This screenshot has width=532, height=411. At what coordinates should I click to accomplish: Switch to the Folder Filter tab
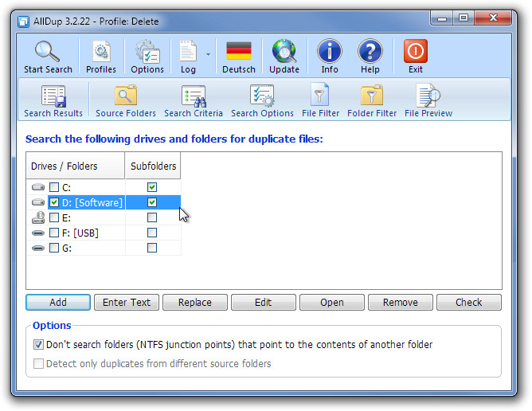[372, 101]
